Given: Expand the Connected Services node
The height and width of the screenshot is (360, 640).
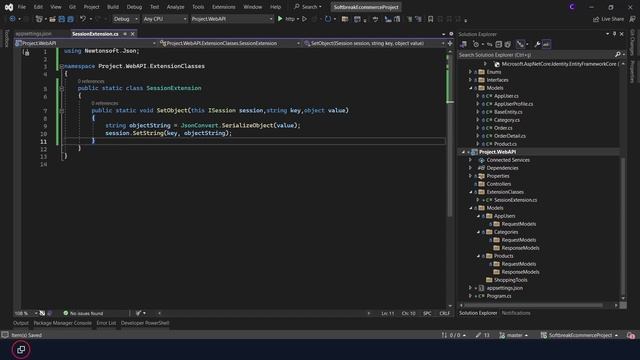Looking at the screenshot, I should [470, 160].
